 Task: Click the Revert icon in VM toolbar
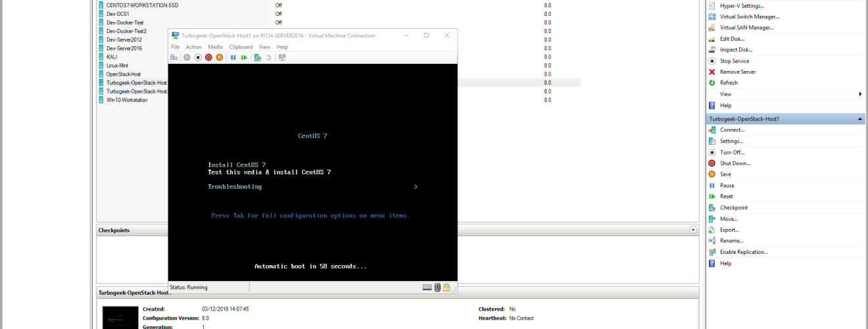(x=268, y=58)
